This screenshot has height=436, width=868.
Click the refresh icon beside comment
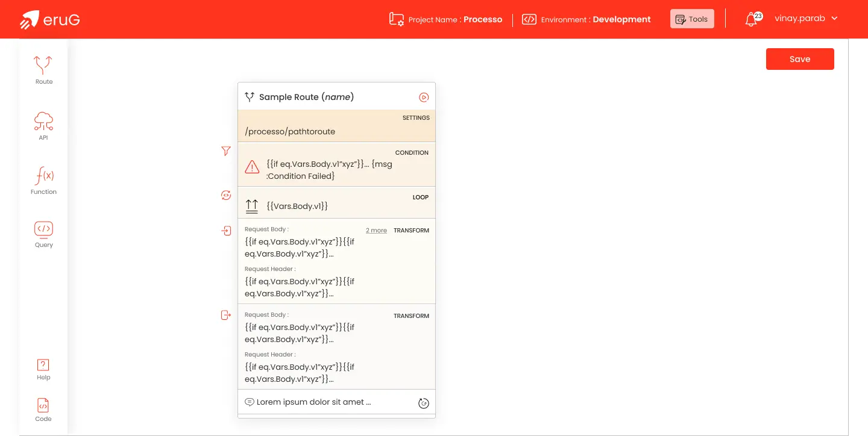click(x=424, y=403)
